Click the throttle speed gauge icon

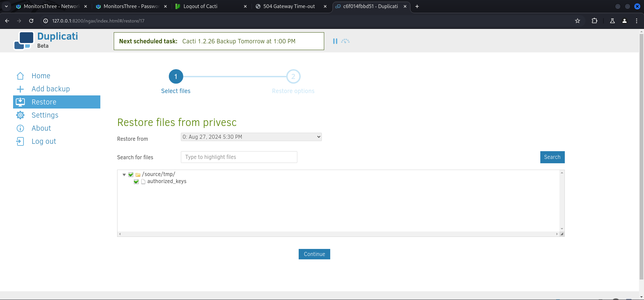pos(345,41)
